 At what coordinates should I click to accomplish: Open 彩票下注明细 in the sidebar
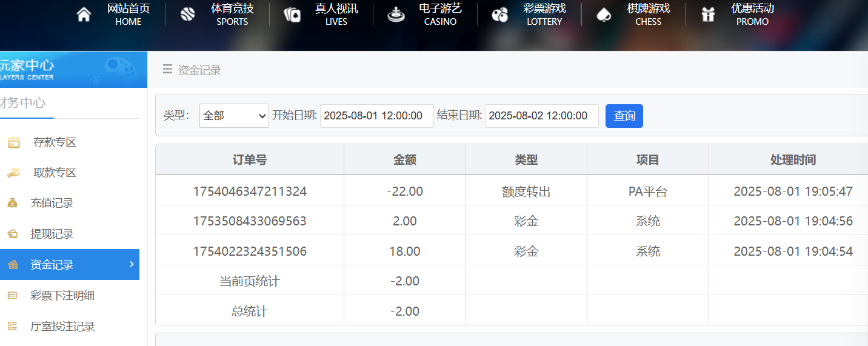[x=62, y=296]
